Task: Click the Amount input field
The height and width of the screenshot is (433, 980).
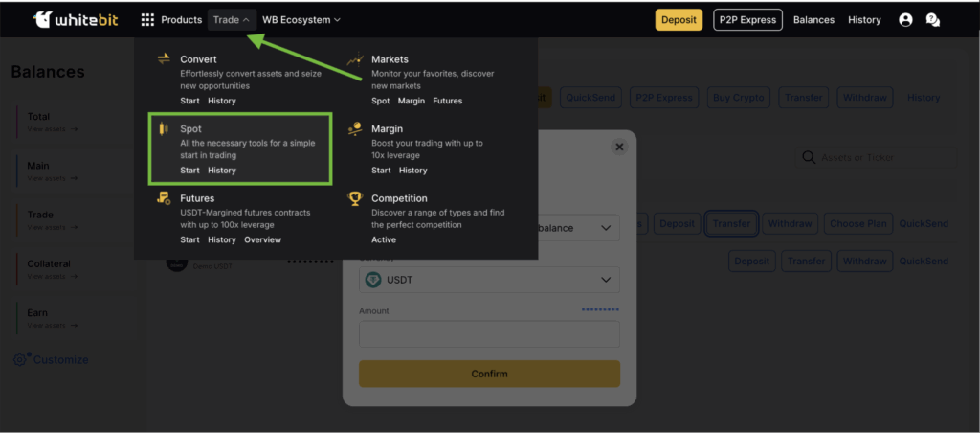Action: tap(489, 334)
